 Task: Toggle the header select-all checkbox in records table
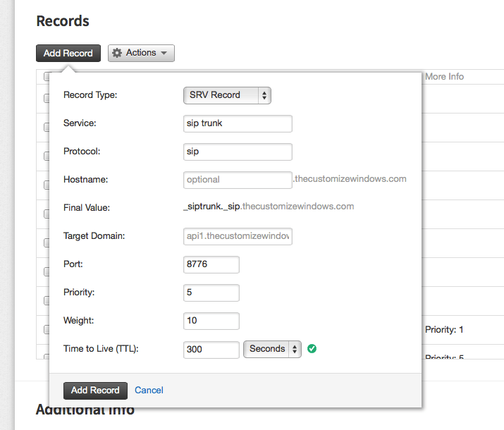click(47, 77)
